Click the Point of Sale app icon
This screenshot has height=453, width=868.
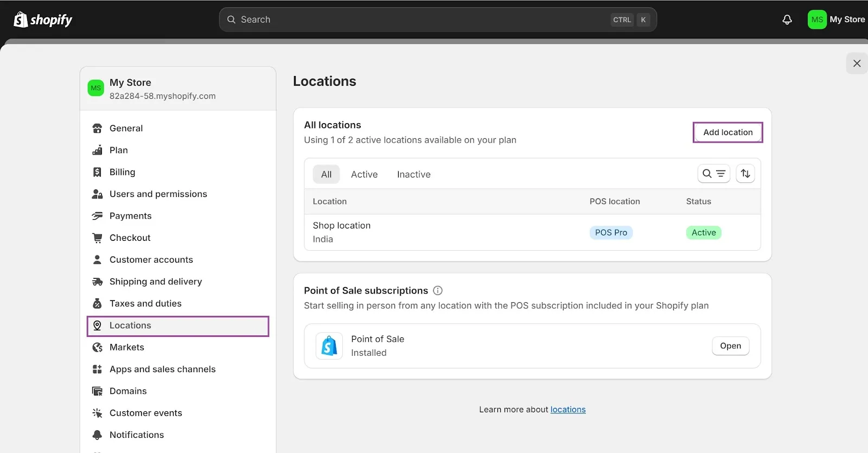pos(329,346)
